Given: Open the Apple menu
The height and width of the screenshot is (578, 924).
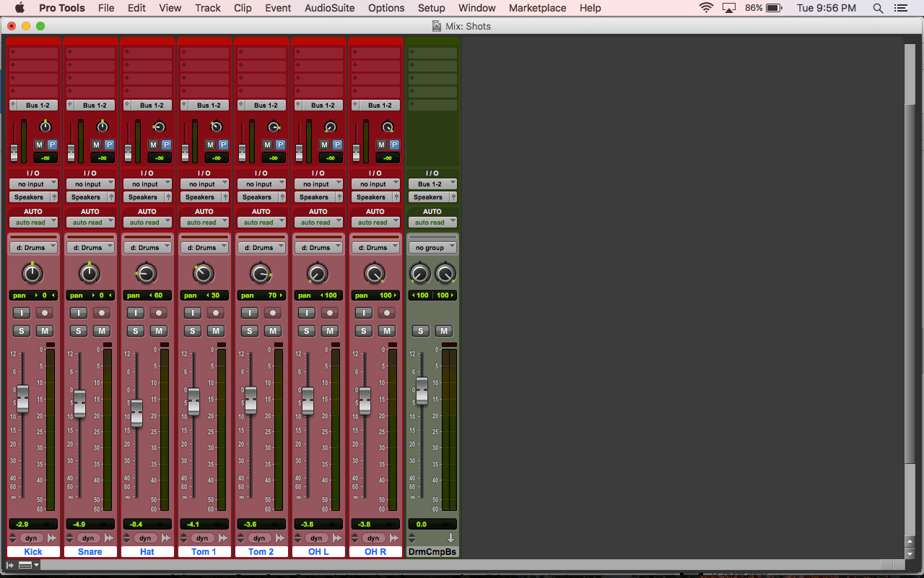Looking at the screenshot, I should pos(19,8).
